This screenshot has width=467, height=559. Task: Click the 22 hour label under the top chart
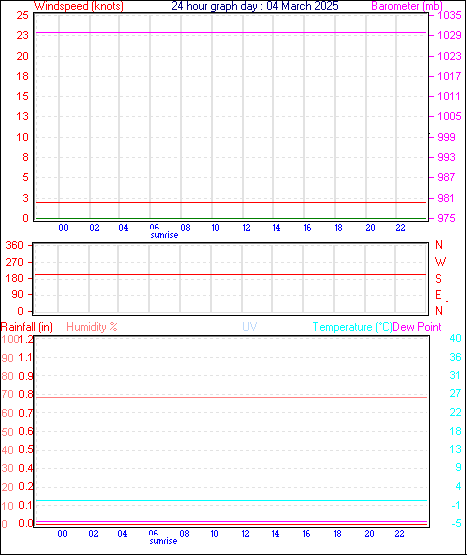tap(400, 228)
